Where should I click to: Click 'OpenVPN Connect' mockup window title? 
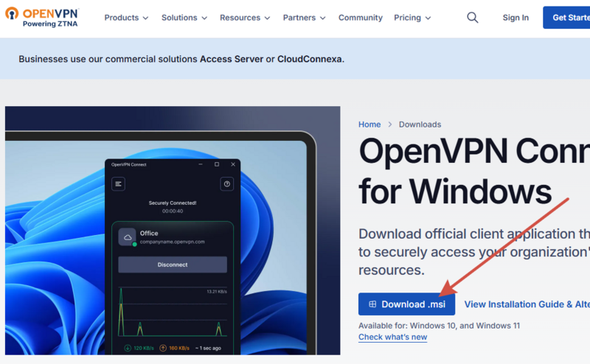click(128, 165)
